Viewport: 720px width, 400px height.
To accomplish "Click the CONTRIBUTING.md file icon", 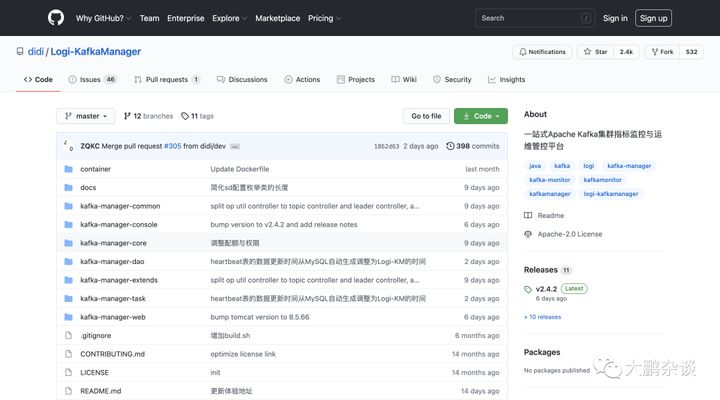I will [68, 354].
